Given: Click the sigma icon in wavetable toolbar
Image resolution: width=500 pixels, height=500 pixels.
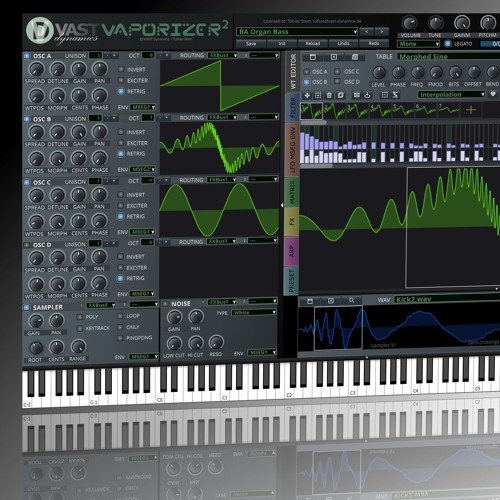Looking at the screenshot, I should pyautogui.click(x=395, y=95).
